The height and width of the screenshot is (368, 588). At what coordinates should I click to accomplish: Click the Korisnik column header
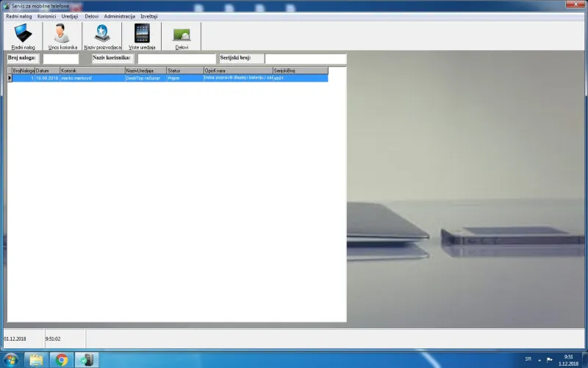93,71
